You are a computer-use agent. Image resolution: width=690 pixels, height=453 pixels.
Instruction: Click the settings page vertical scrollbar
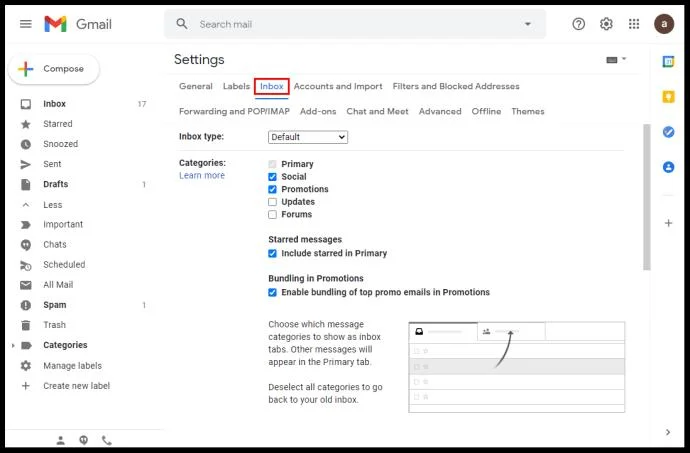click(x=646, y=197)
